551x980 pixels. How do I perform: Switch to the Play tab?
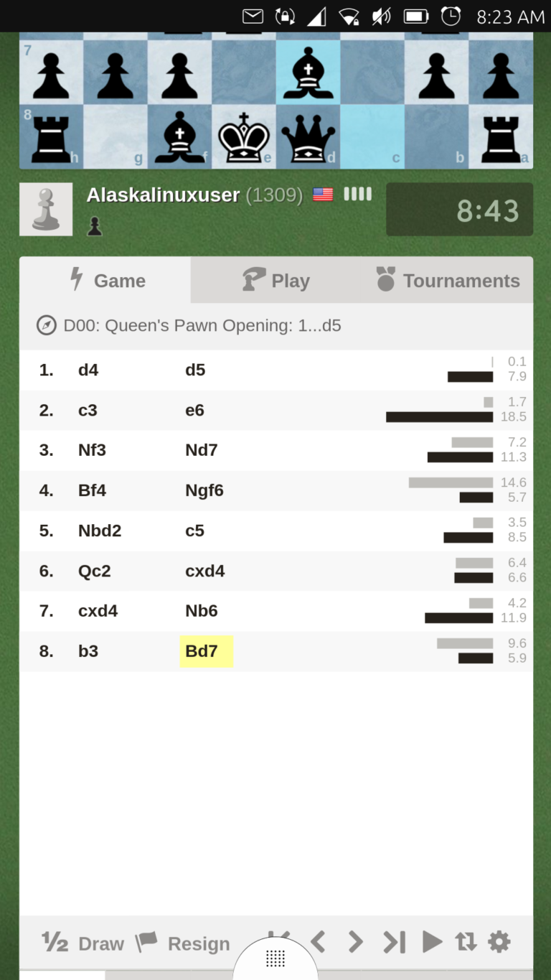276,281
